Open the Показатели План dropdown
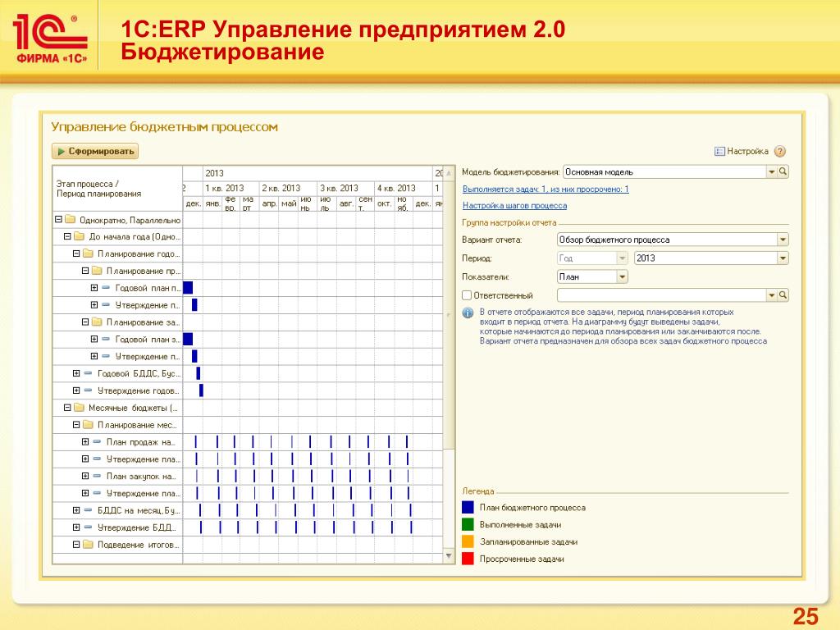 tap(622, 277)
